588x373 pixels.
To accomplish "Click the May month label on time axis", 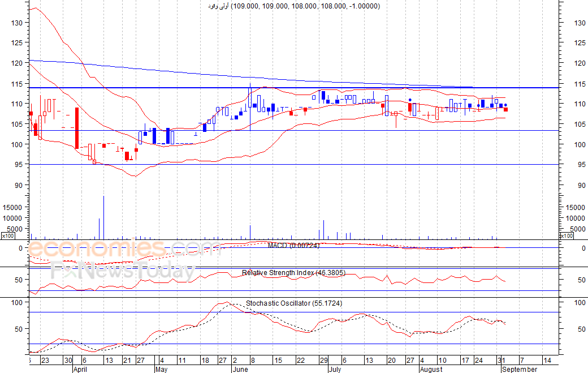I will click(161, 369).
